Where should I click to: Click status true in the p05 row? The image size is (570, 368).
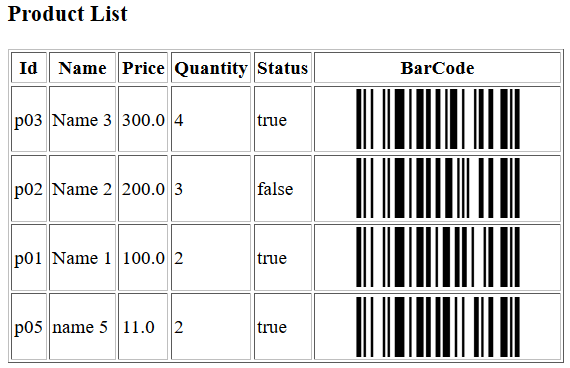point(283,327)
